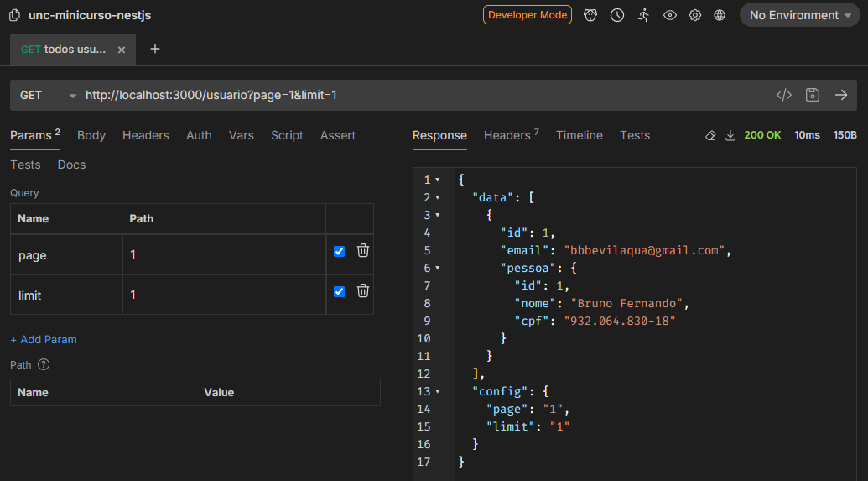
Task: Click the request URL input field
Action: (x=419, y=96)
